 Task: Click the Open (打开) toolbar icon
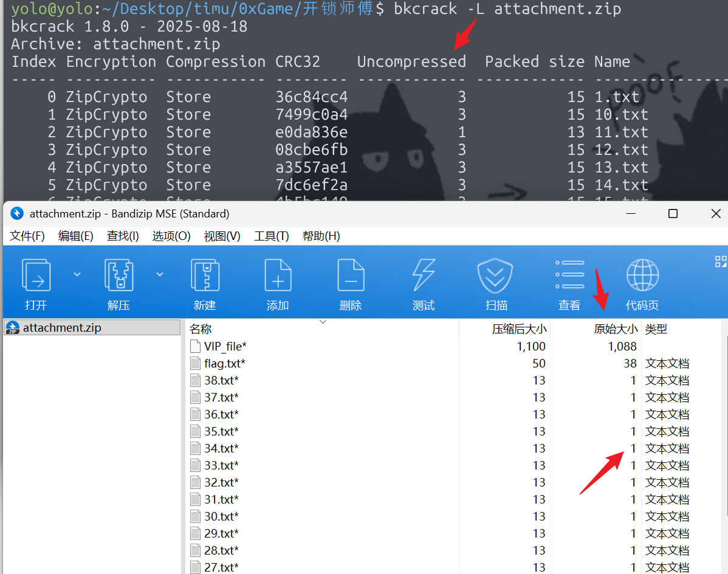tap(36, 276)
